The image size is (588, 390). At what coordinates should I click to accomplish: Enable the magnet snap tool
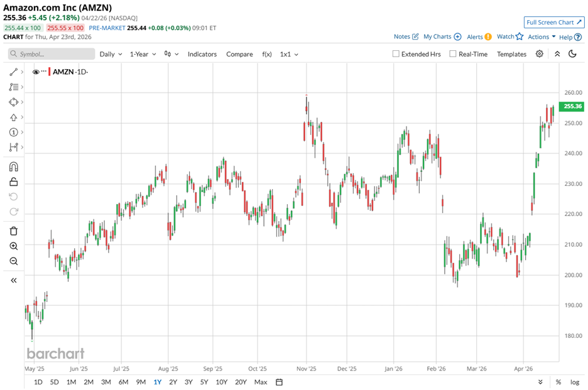[13, 167]
